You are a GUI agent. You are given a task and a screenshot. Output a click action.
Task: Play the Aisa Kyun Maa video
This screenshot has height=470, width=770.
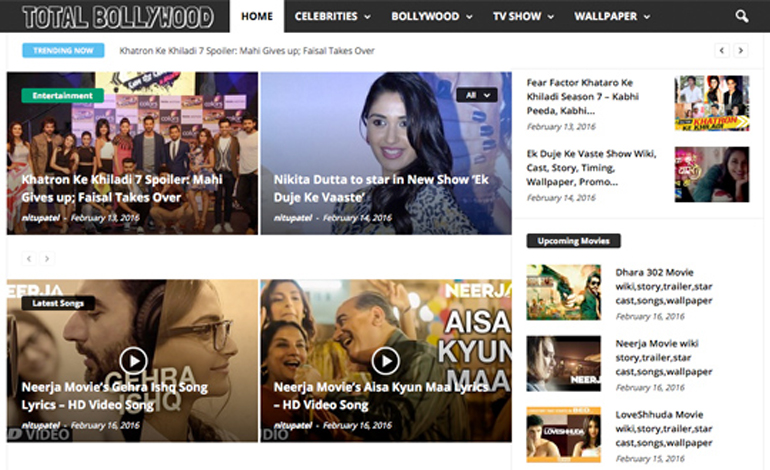(385, 361)
